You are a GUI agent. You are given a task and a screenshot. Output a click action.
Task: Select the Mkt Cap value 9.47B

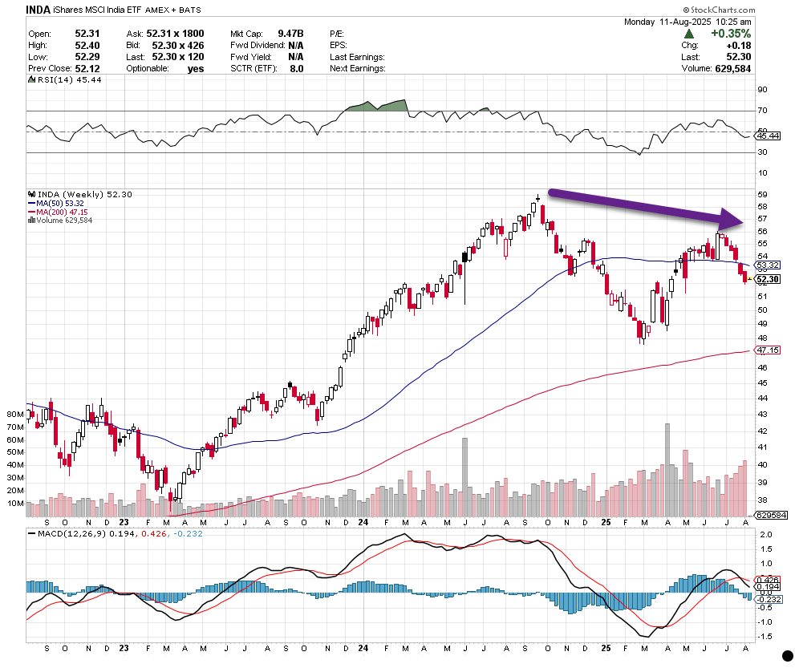click(x=290, y=34)
